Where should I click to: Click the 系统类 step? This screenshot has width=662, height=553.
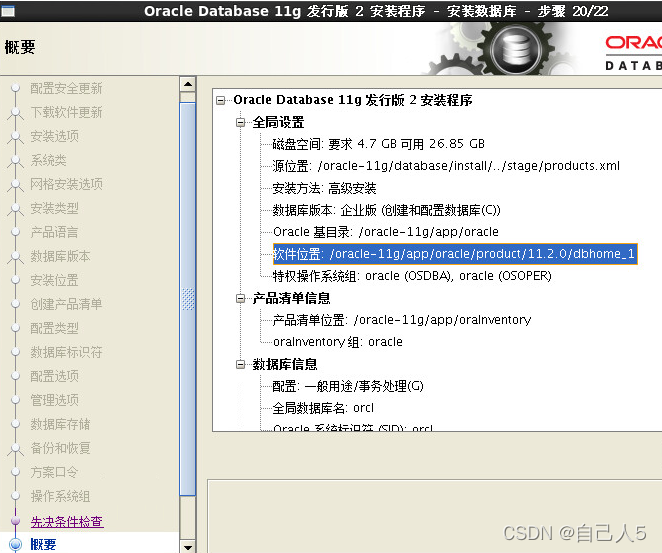click(49, 160)
